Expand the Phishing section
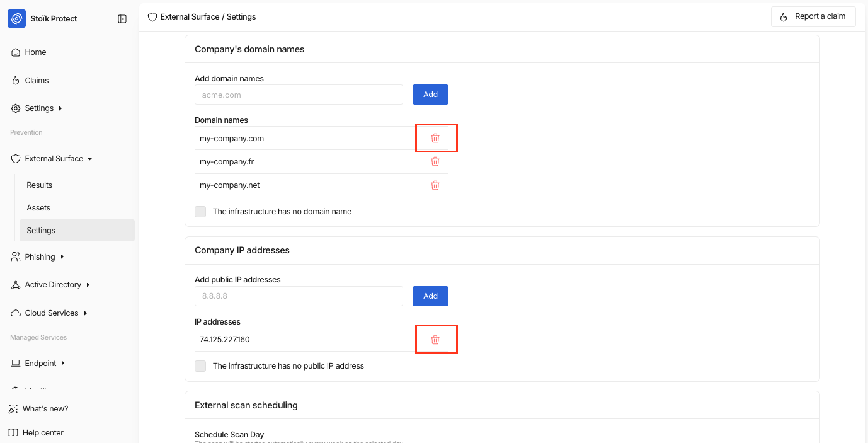 point(62,257)
